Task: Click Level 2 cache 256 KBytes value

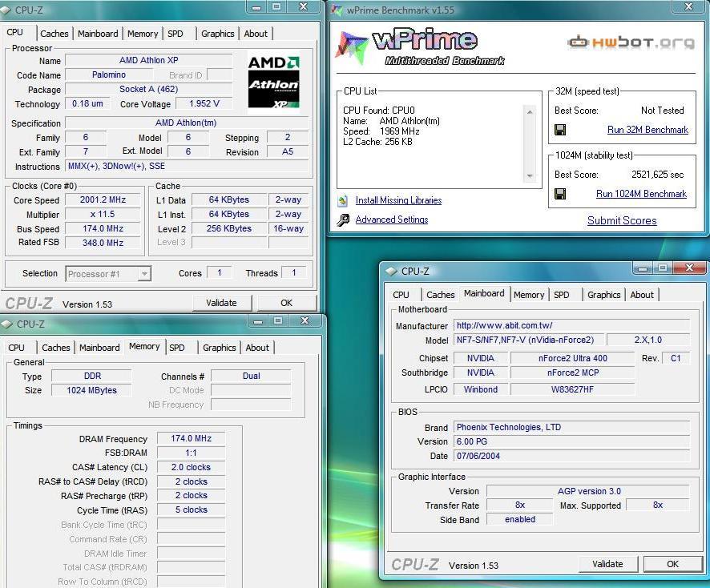Action: (229, 228)
